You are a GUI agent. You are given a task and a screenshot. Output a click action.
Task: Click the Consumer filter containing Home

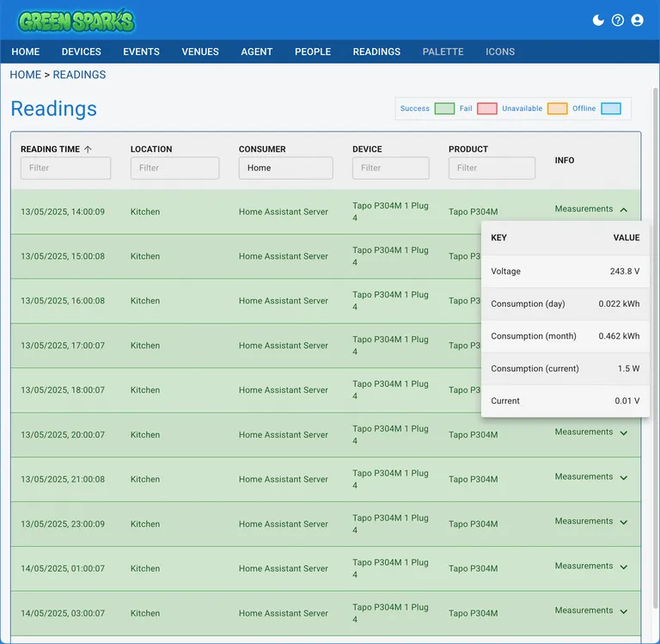[285, 168]
